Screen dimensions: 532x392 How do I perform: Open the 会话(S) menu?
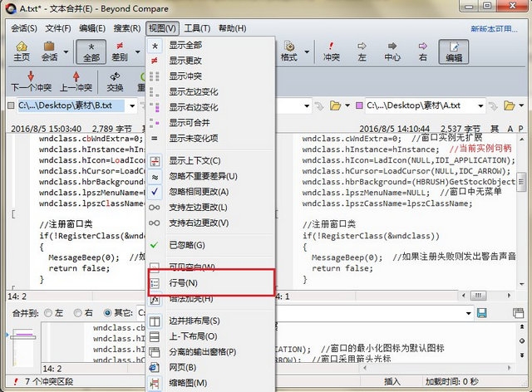24,28
